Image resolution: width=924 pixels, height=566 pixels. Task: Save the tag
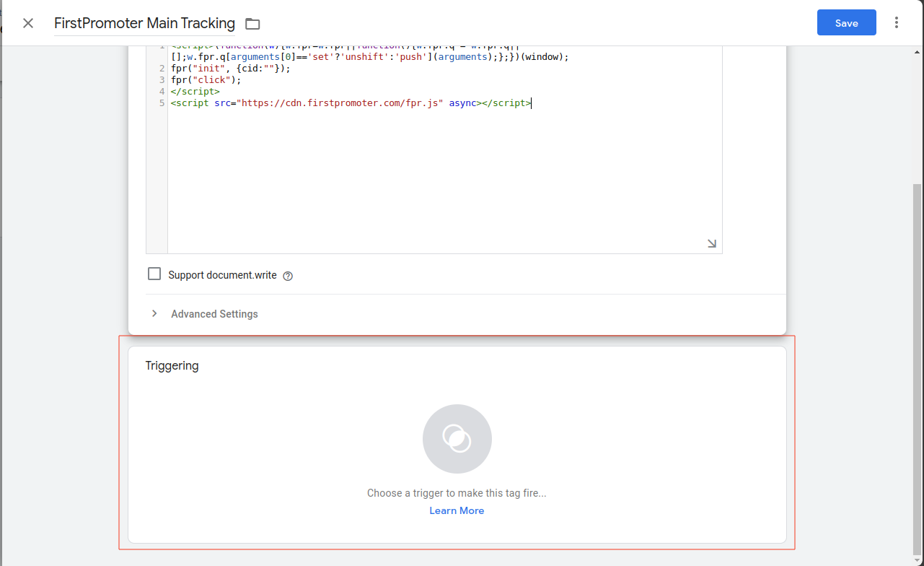(x=846, y=23)
